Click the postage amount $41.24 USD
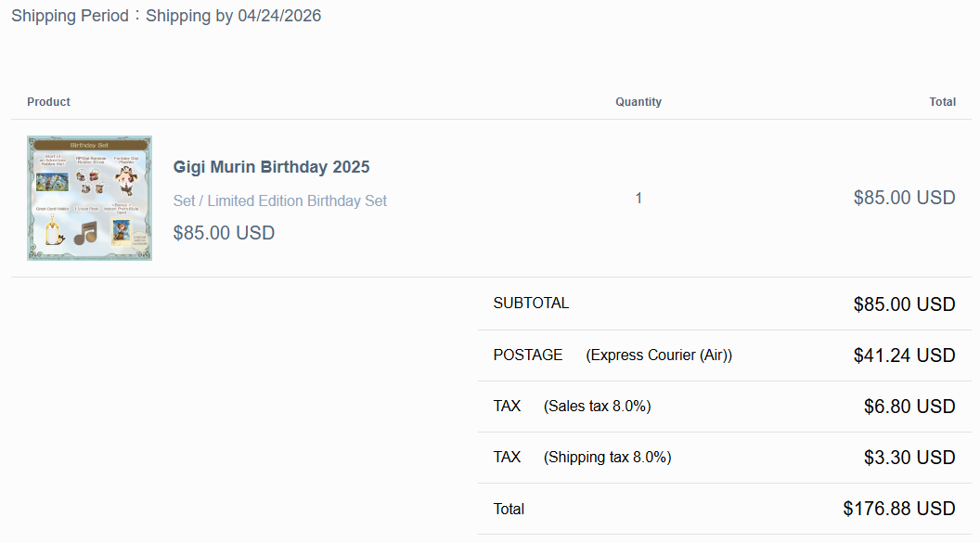The width and height of the screenshot is (980, 543). tap(904, 356)
